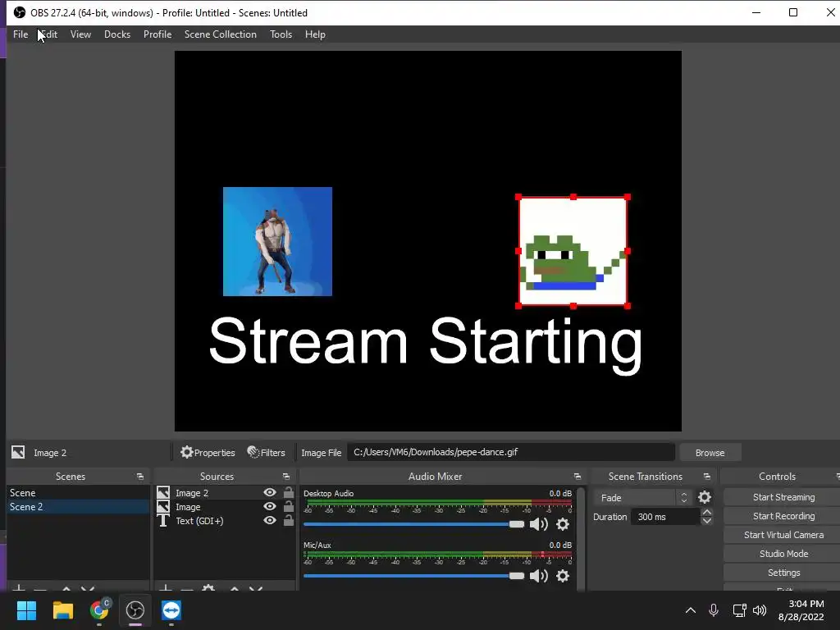The image size is (840, 630).
Task: Select the pepe frog image in preview
Action: pyautogui.click(x=573, y=251)
